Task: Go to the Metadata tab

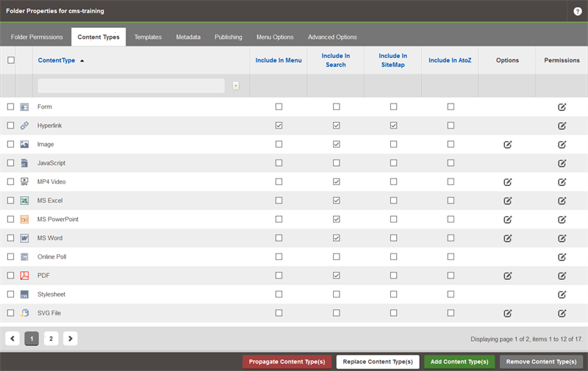Action: click(x=188, y=37)
